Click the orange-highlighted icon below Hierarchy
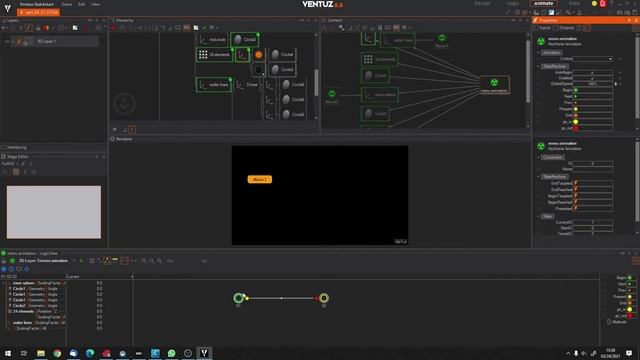The width and height of the screenshot is (640, 360). [132, 130]
